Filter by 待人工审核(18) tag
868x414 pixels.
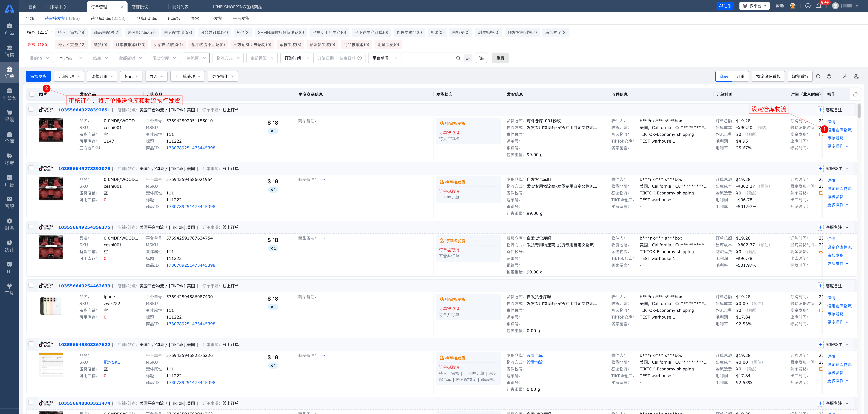(x=72, y=32)
